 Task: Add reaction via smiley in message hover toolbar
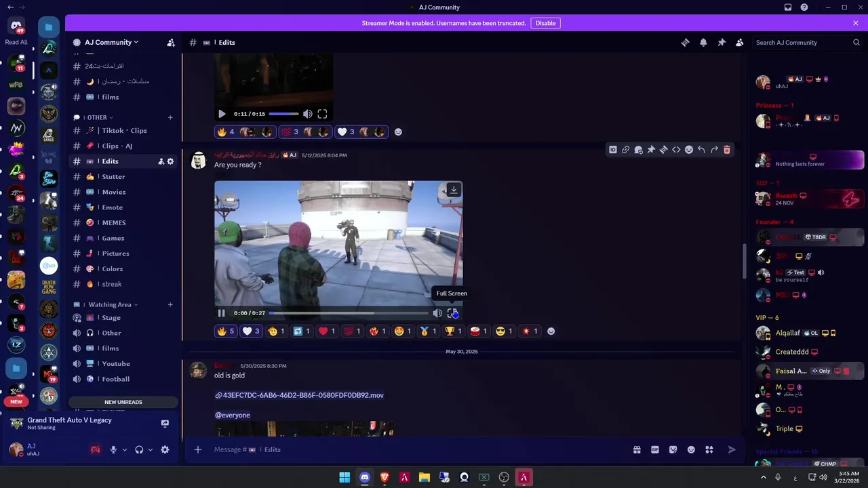click(689, 150)
